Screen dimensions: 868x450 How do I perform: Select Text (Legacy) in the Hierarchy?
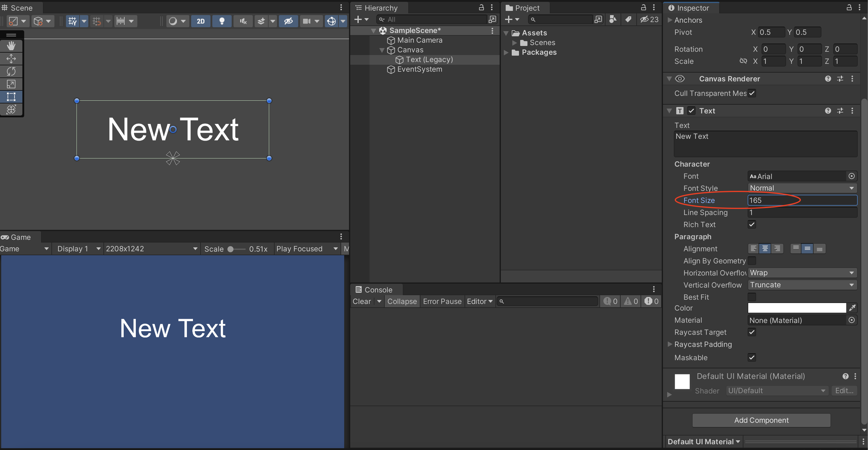click(x=429, y=60)
